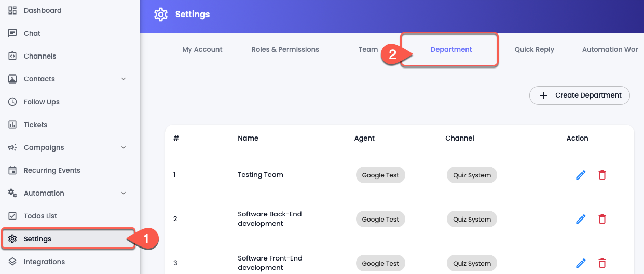Screen dimensions: 644x274
Task: Go to Chat in sidebar
Action: coord(32,33)
